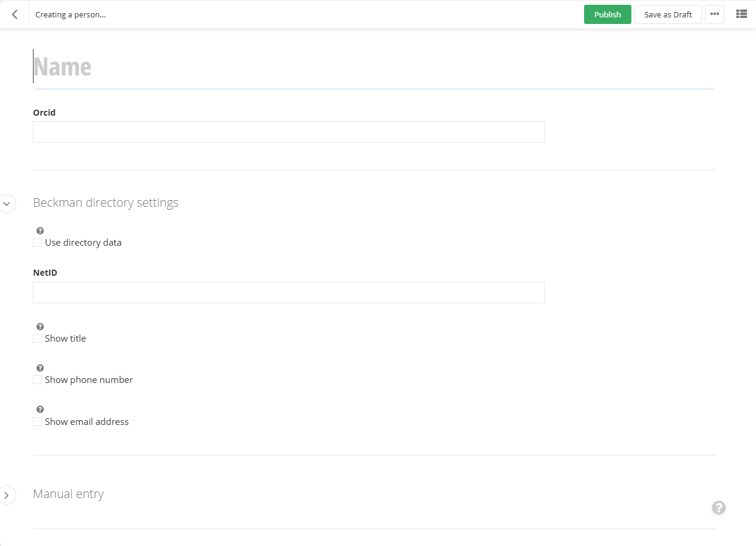Expand the Manual entry section
The width and height of the screenshot is (756, 546).
tap(8, 495)
